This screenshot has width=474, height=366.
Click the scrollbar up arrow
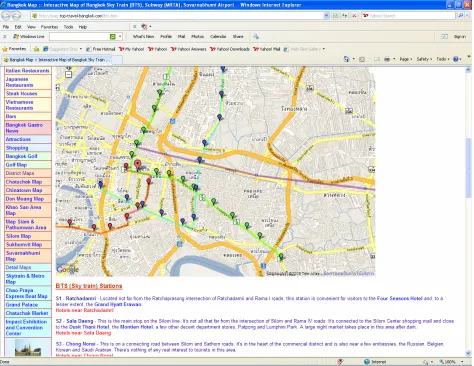point(468,70)
